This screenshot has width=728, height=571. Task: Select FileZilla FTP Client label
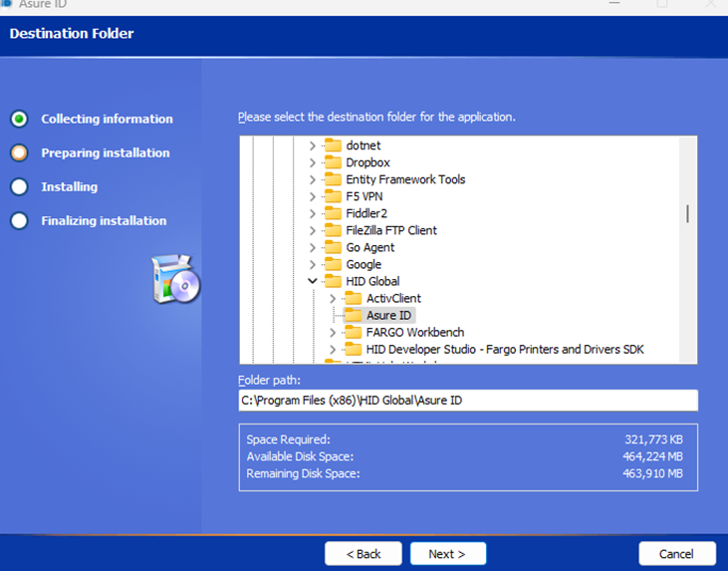pos(391,230)
